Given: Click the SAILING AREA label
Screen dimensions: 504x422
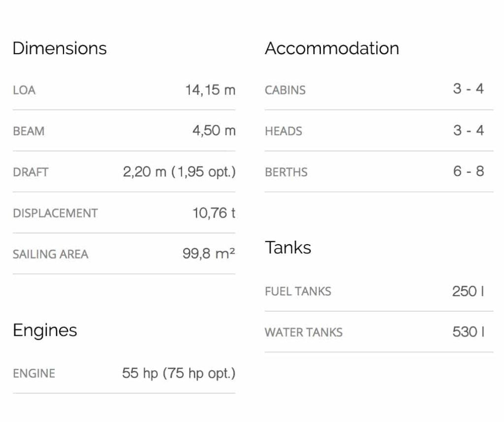Looking at the screenshot, I should 50,254.
